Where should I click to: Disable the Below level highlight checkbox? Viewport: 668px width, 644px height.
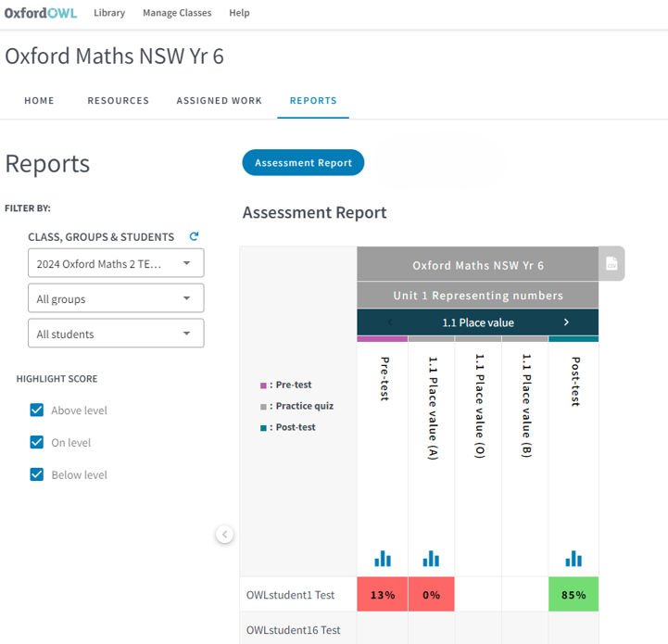(x=37, y=474)
